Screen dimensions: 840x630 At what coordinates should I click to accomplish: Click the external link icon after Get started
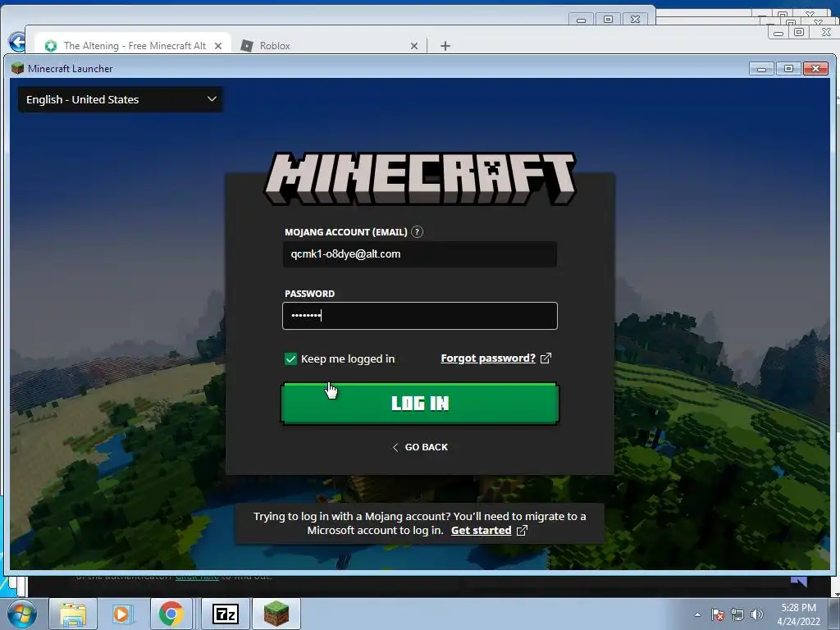pyautogui.click(x=522, y=530)
